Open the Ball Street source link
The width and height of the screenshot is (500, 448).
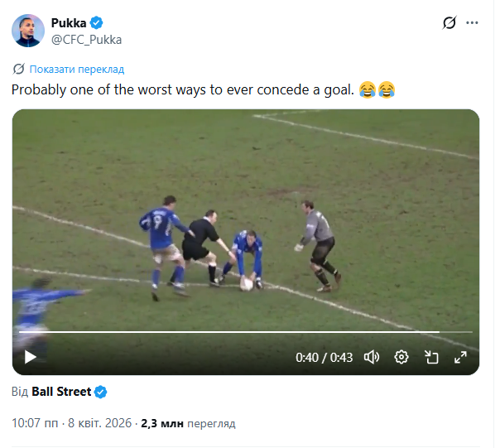point(61,392)
